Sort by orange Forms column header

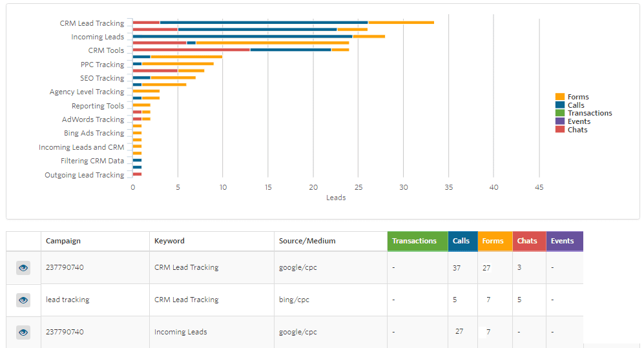[x=495, y=241]
